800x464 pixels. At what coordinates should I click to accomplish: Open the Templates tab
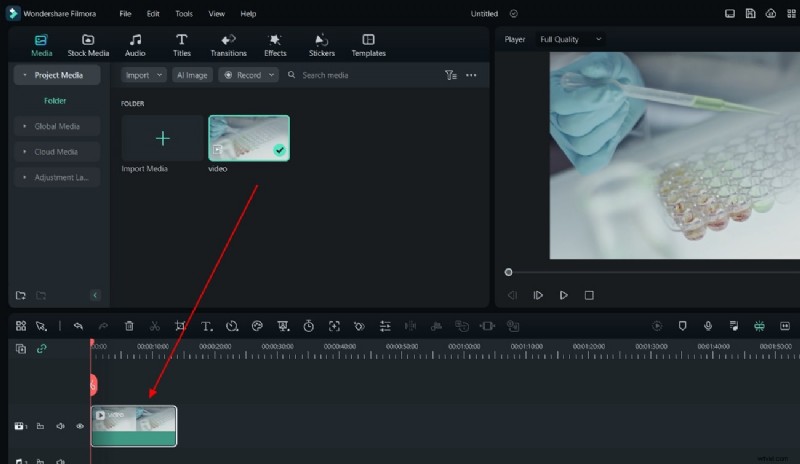(368, 45)
